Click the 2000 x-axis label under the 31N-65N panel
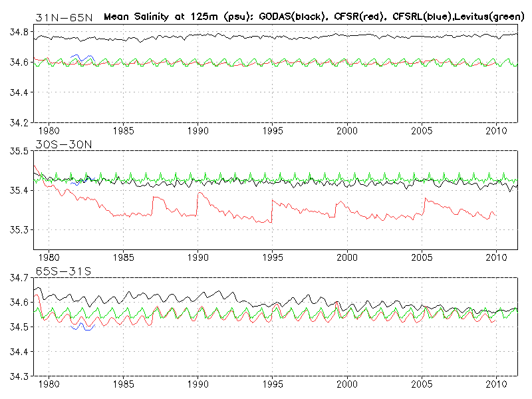Image resolution: width=532 pixels, height=399 pixels. [347, 131]
